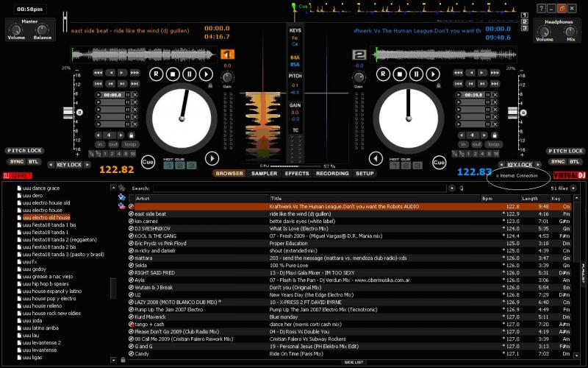This screenshot has height=368, width=588.
Task: Click the BTL button on deck 2
Action: (x=574, y=161)
